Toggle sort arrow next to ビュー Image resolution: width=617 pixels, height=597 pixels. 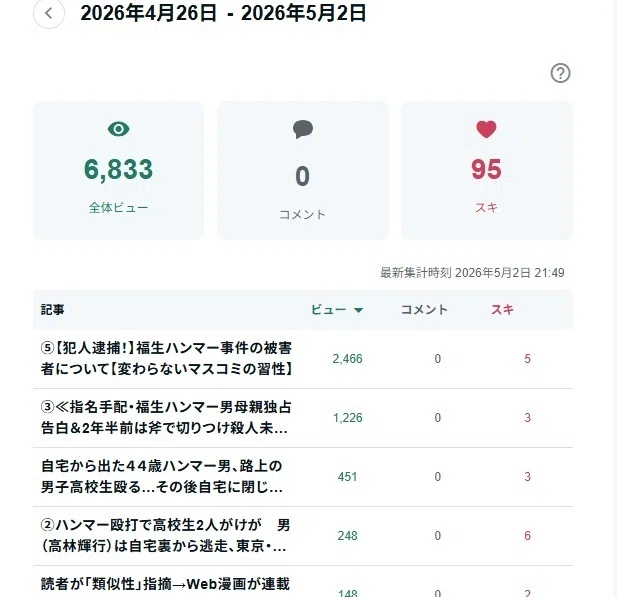point(358,310)
